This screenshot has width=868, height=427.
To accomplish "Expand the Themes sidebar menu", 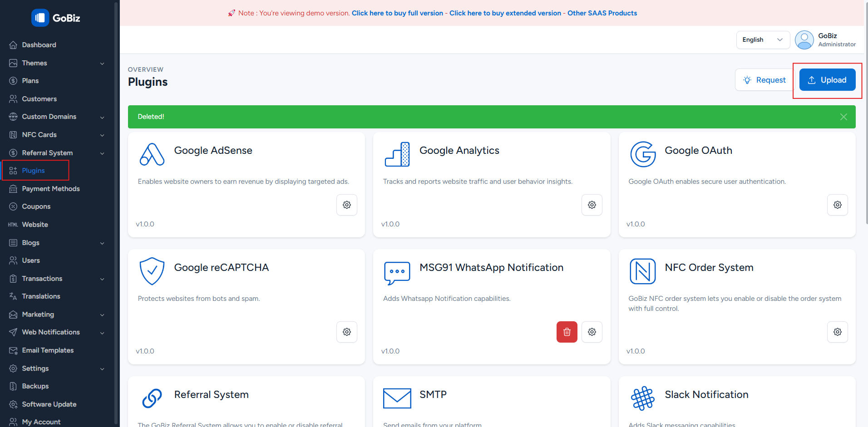I will [57, 63].
